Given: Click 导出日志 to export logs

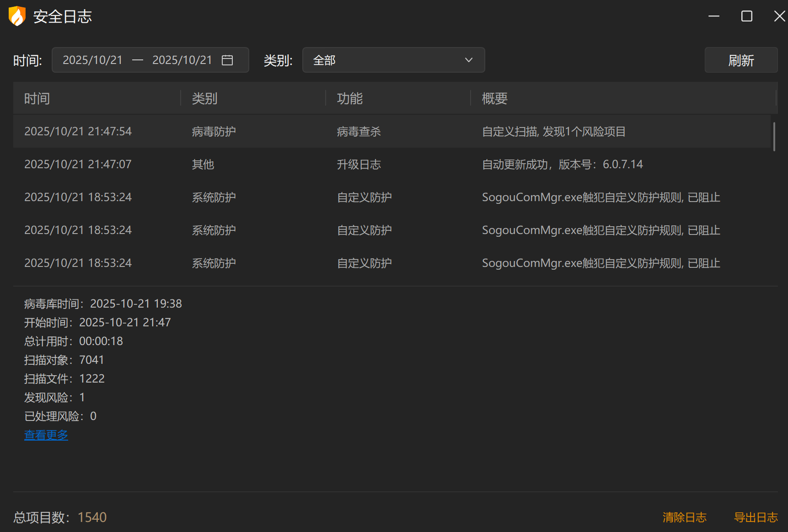Looking at the screenshot, I should click(x=756, y=517).
